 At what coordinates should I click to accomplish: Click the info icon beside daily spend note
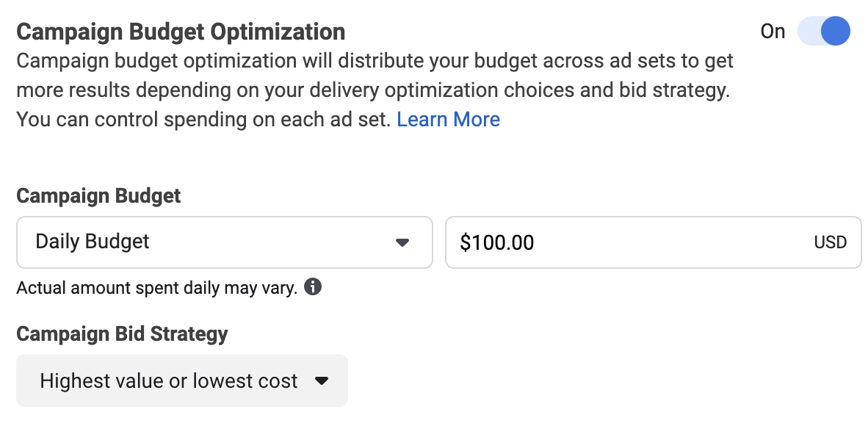click(x=313, y=287)
